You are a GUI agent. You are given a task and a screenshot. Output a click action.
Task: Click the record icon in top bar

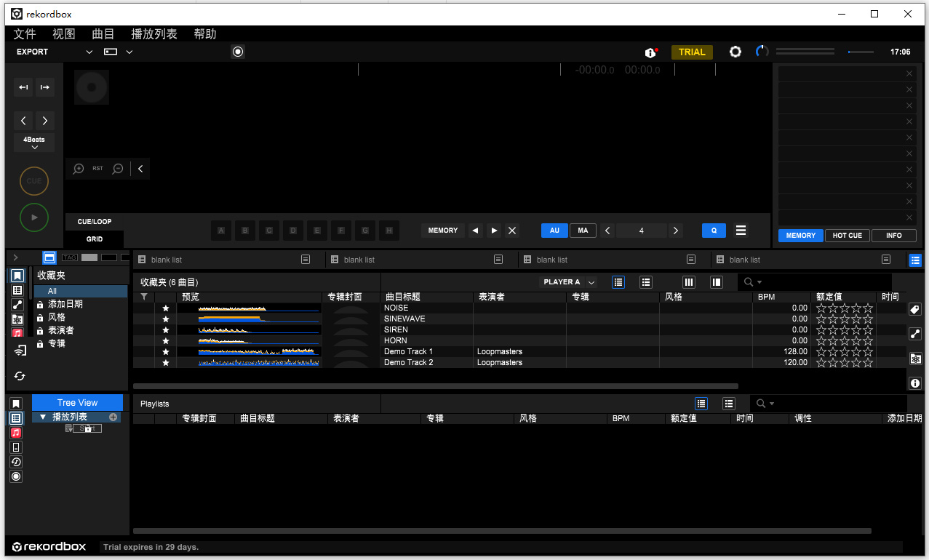point(238,52)
